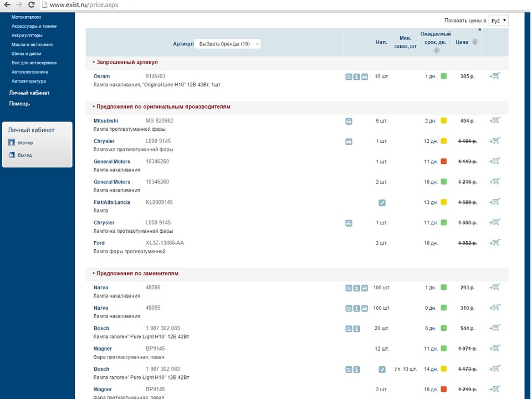Open the Личный кабинет main menu link

tap(29, 93)
